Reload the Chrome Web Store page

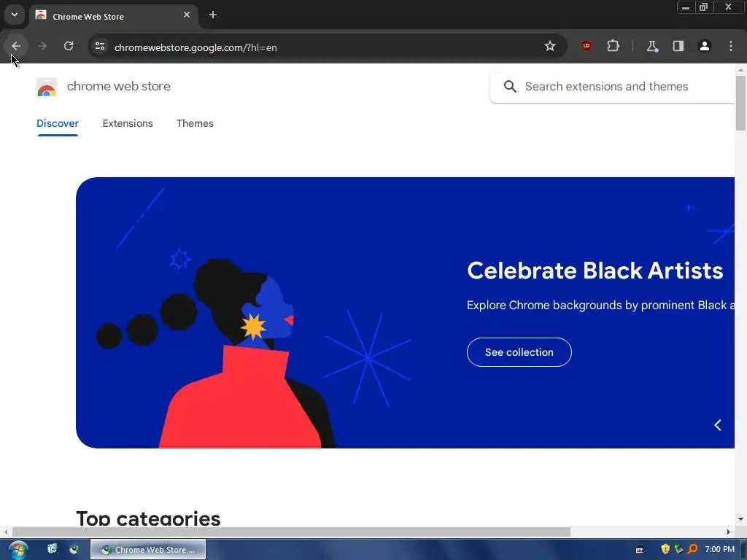pos(69,46)
